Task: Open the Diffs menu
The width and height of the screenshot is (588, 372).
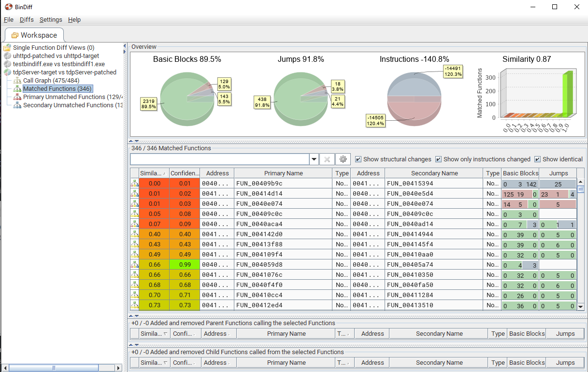Action: [x=27, y=20]
